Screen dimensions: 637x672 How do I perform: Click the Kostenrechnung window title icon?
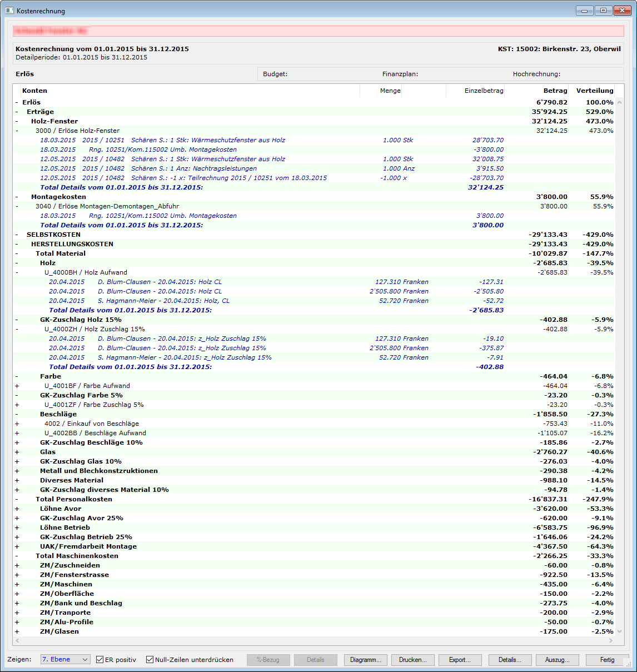(9, 11)
